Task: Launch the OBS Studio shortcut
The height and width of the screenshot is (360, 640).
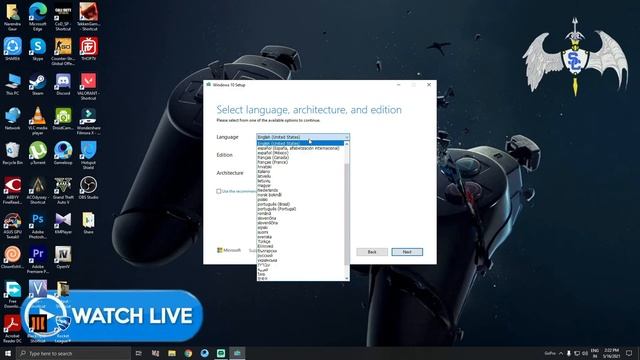Action: click(x=88, y=188)
